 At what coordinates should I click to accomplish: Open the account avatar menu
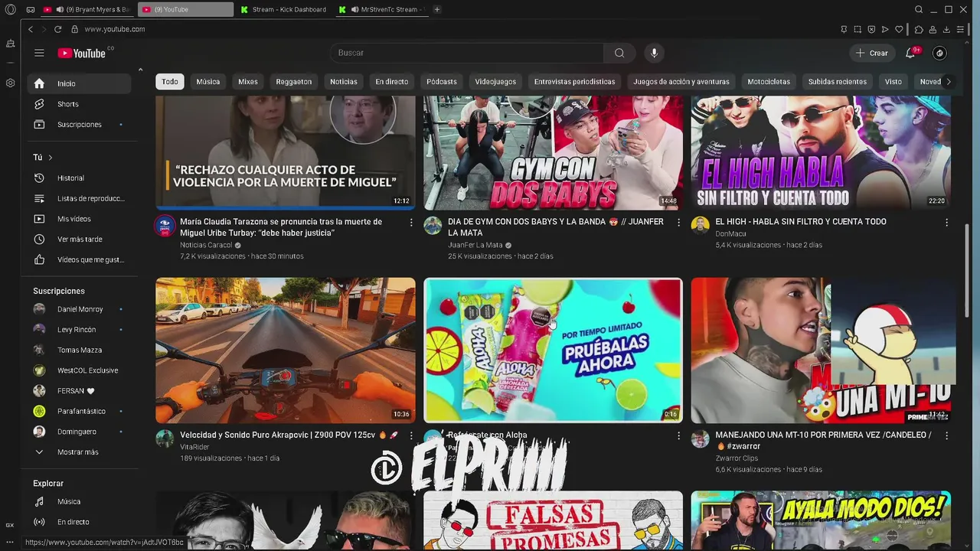939,53
